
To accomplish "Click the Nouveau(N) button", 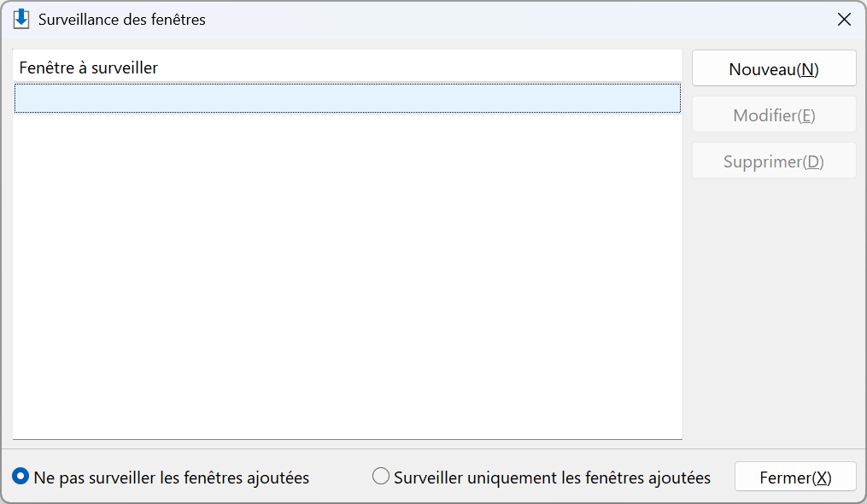I will point(774,68).
